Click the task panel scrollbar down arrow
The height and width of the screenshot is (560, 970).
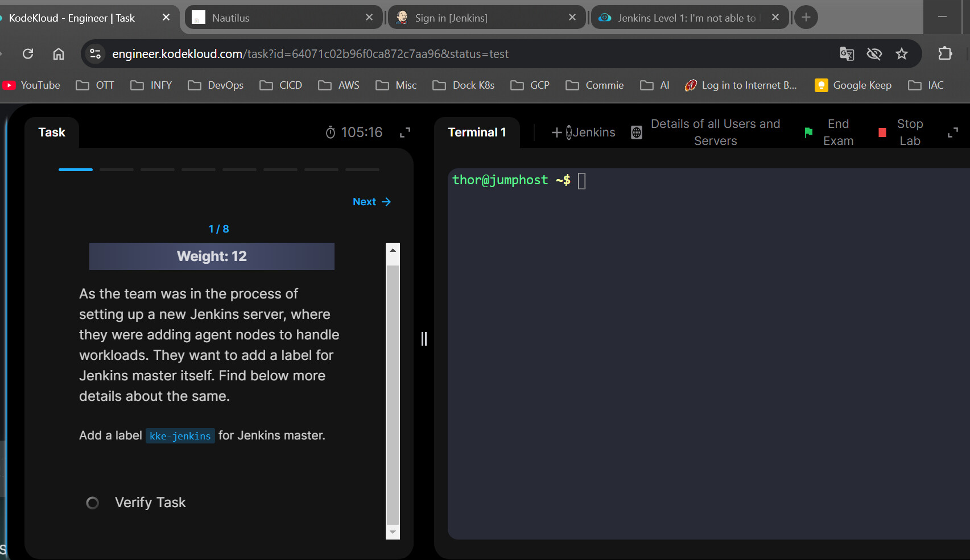tap(393, 532)
